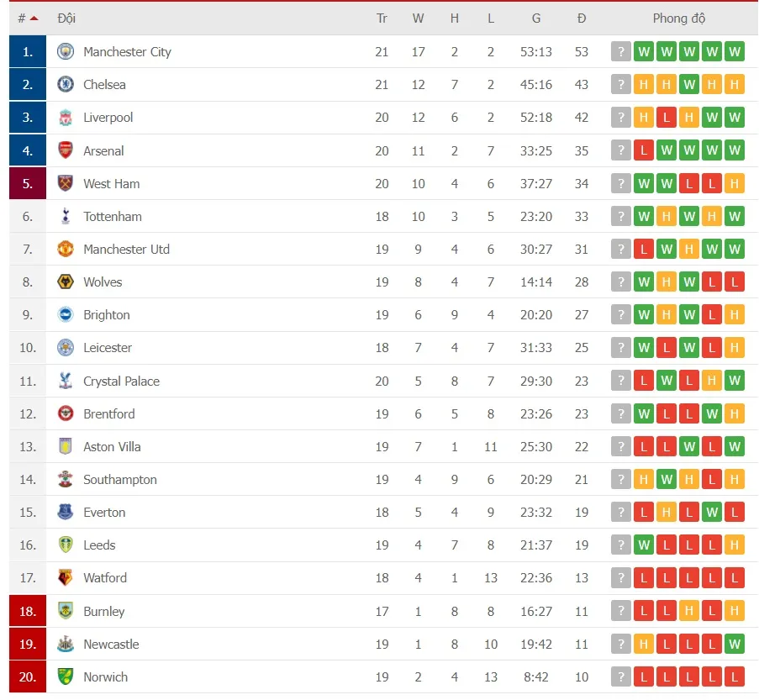Open the Brighton team page link

click(x=107, y=314)
